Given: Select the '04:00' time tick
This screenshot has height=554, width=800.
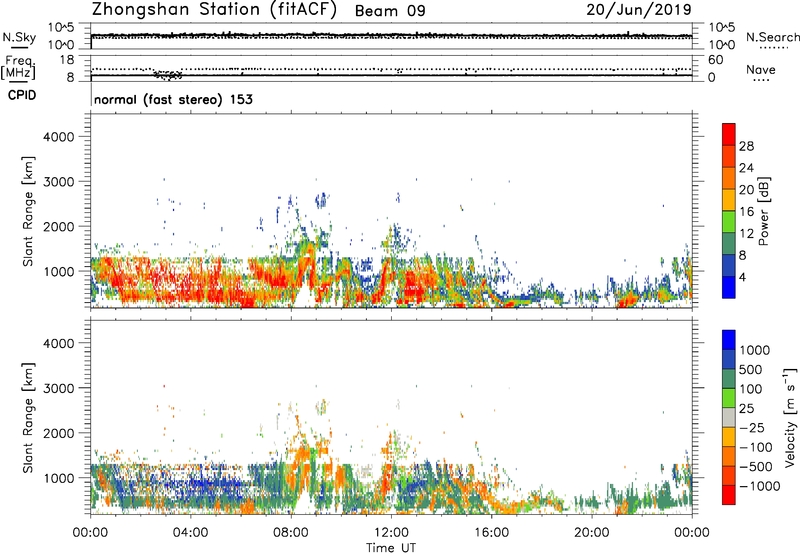Looking at the screenshot, I should [x=190, y=533].
